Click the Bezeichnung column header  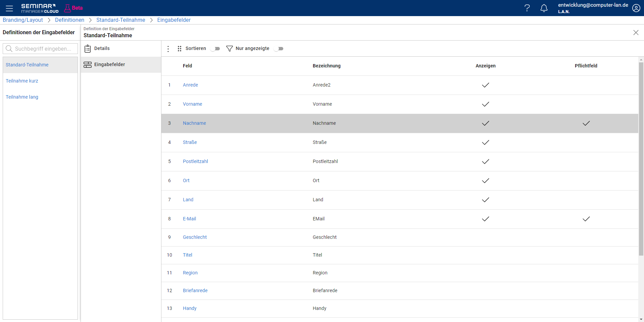click(327, 66)
